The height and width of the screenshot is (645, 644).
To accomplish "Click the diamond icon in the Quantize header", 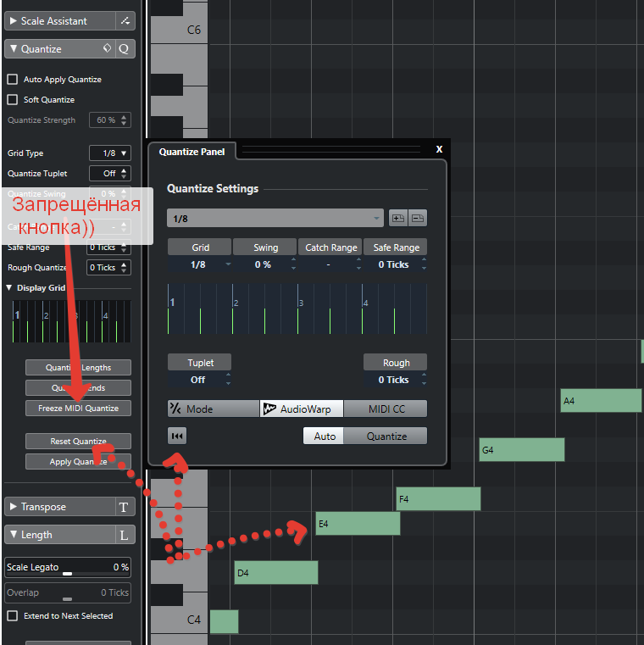I will point(107,48).
